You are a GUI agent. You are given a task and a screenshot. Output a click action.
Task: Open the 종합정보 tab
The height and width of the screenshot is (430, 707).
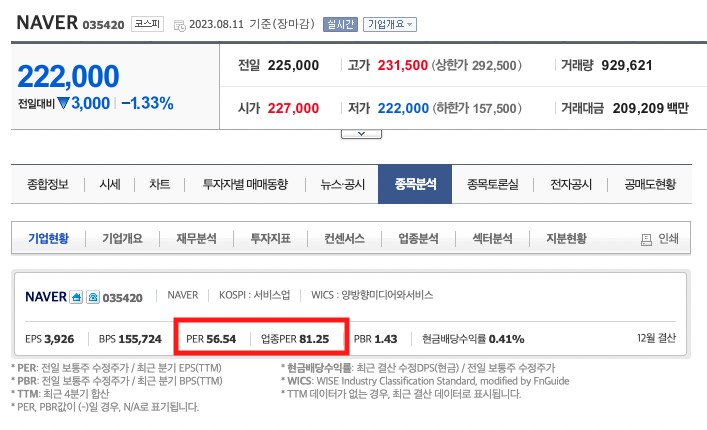tap(48, 184)
